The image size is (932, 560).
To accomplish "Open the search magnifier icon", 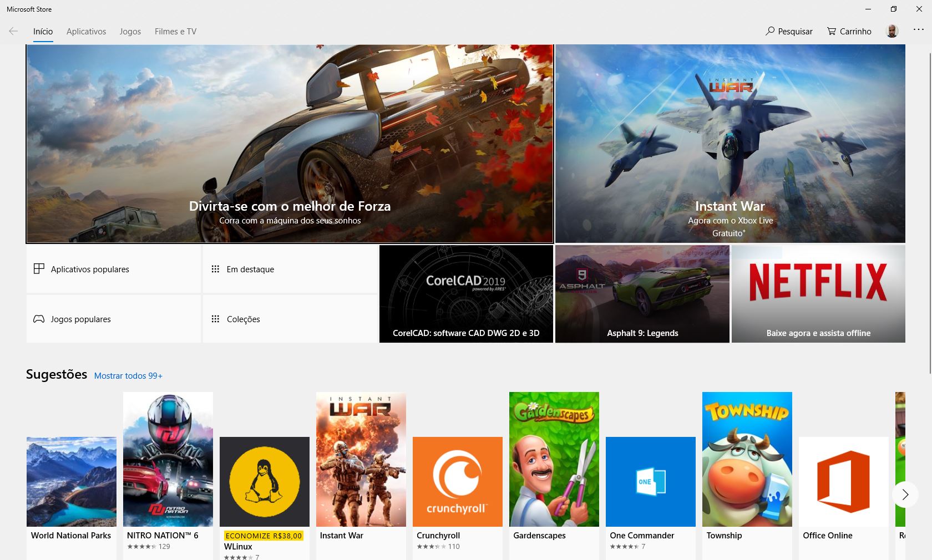I will [770, 31].
